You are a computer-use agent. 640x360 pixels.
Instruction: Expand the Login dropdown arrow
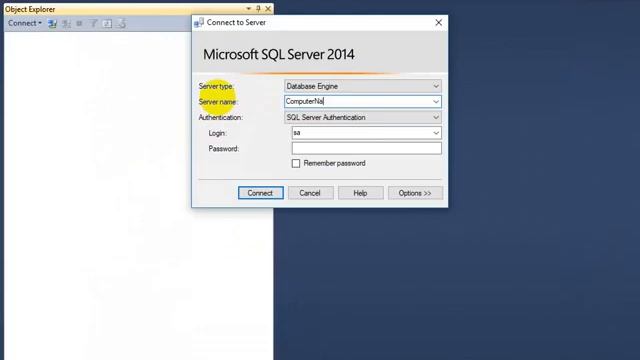[436, 133]
